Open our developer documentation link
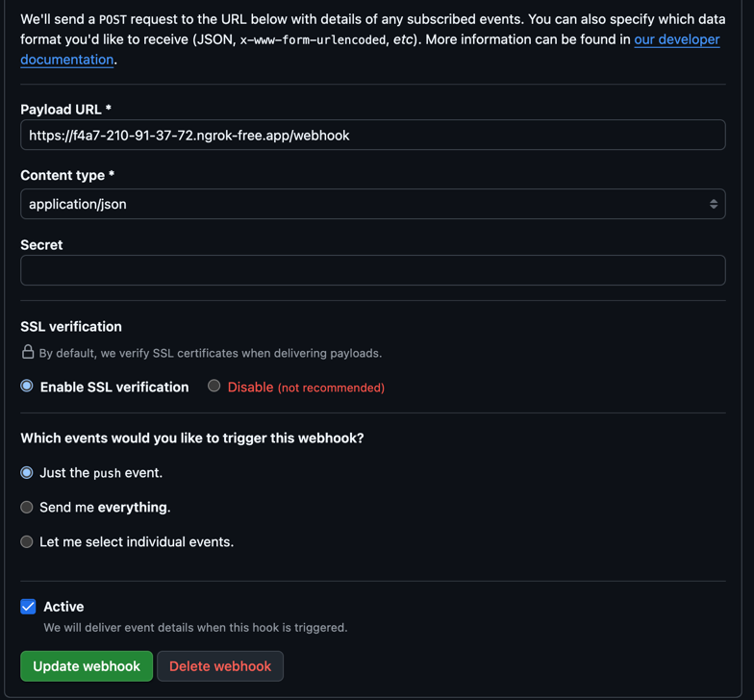 point(677,39)
